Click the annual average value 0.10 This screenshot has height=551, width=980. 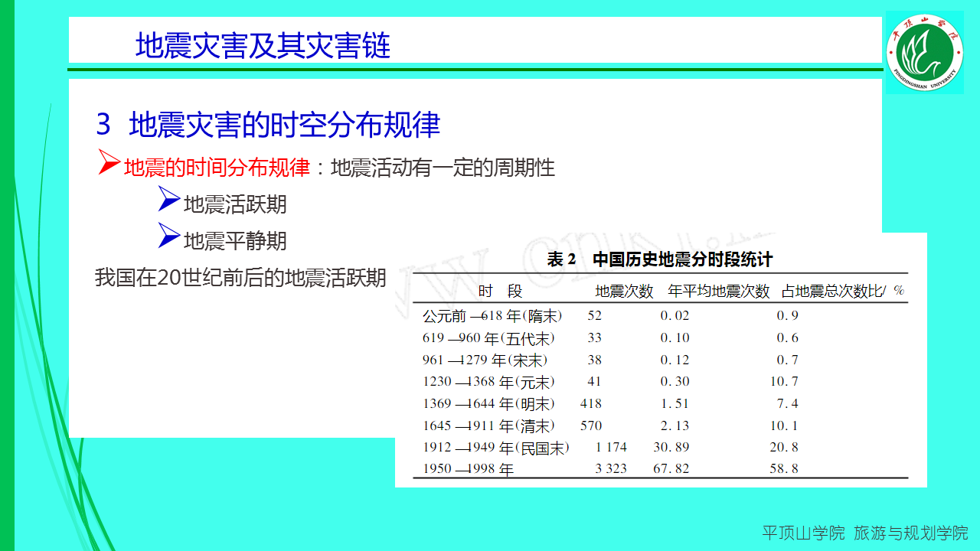(x=675, y=337)
